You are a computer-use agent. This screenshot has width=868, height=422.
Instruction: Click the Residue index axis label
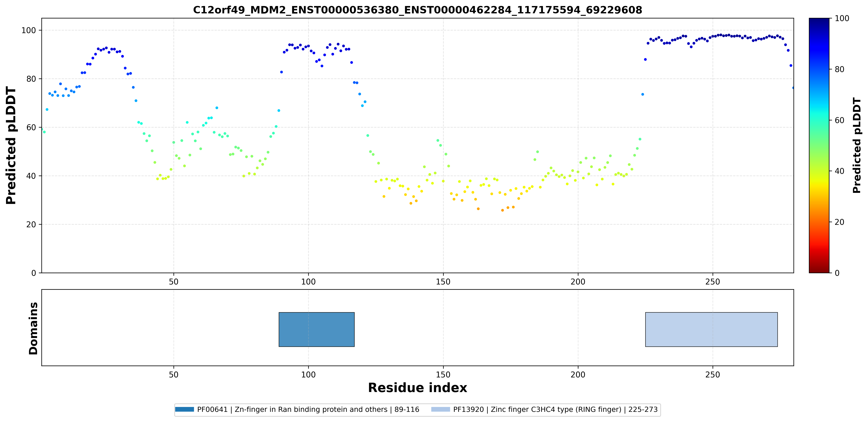(418, 388)
